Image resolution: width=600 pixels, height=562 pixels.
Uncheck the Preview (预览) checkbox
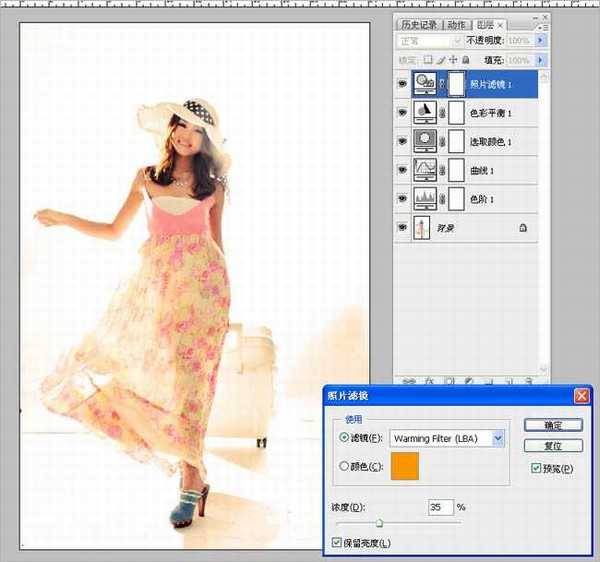(538, 468)
